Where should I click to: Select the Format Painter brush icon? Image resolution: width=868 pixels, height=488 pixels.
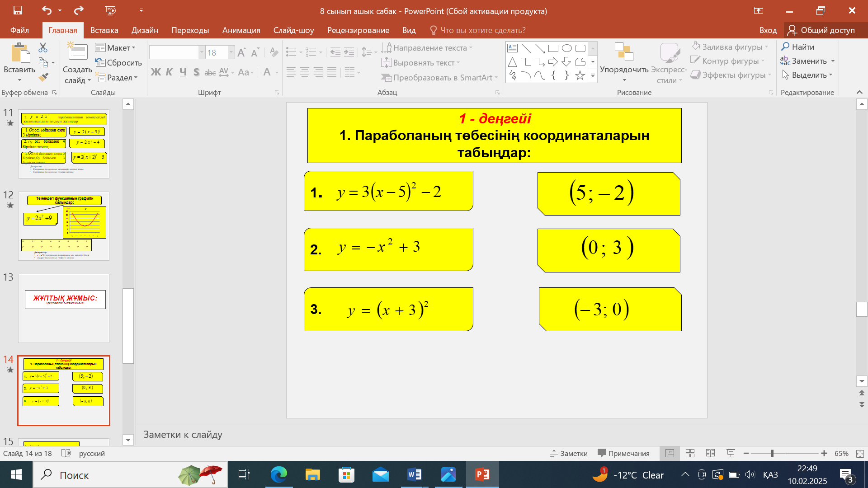pos(43,77)
